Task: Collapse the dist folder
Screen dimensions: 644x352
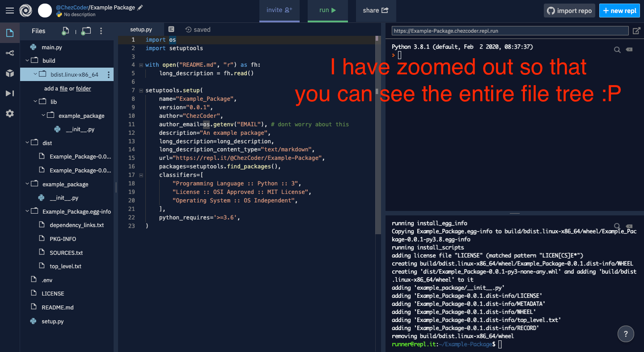Action: (28, 142)
